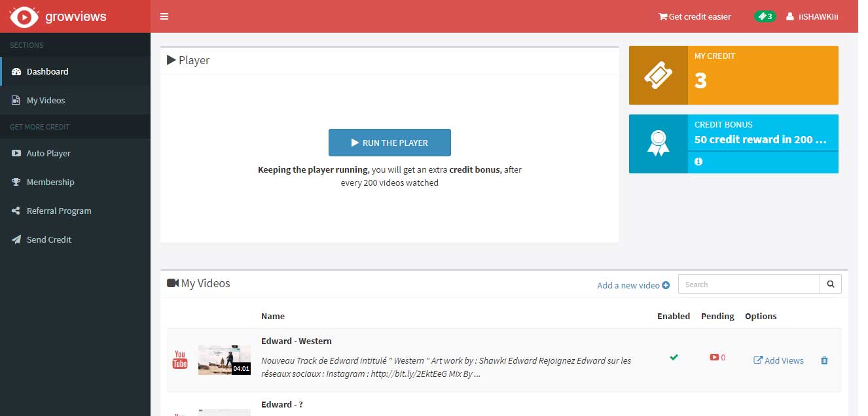Image resolution: width=868 pixels, height=416 pixels.
Task: Click the Credit Bonus ribbon award icon
Action: point(659,144)
